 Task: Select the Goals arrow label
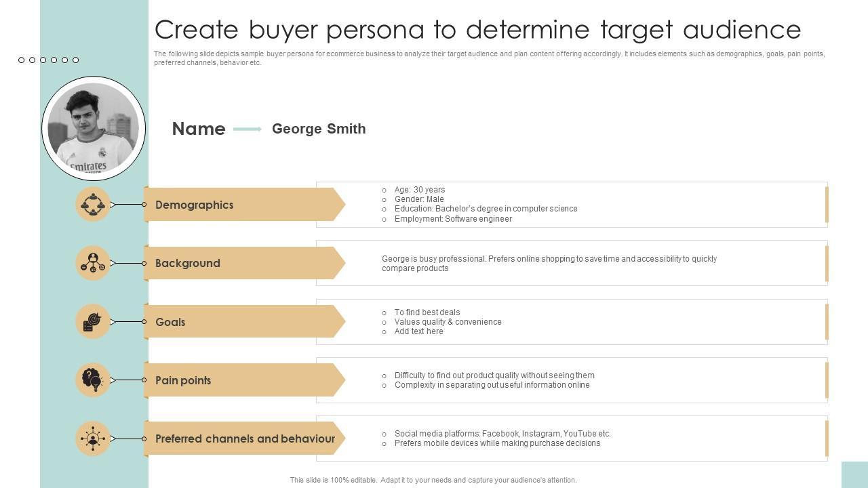tap(170, 322)
